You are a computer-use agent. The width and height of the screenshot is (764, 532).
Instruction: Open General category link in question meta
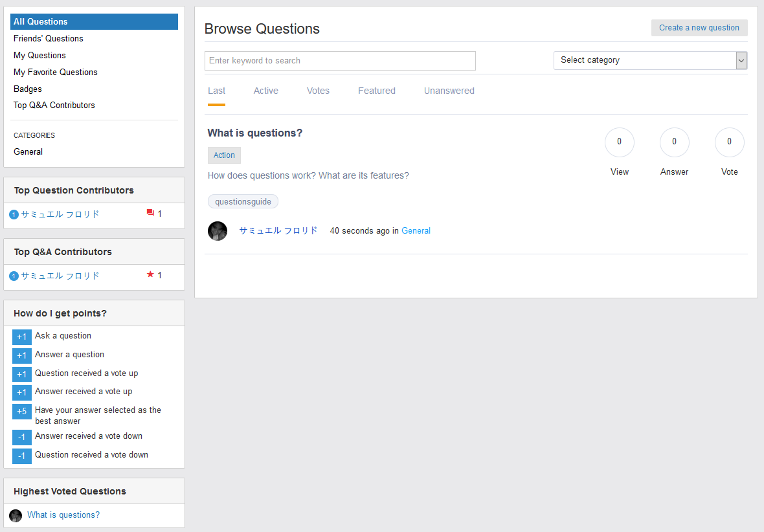[x=416, y=231]
